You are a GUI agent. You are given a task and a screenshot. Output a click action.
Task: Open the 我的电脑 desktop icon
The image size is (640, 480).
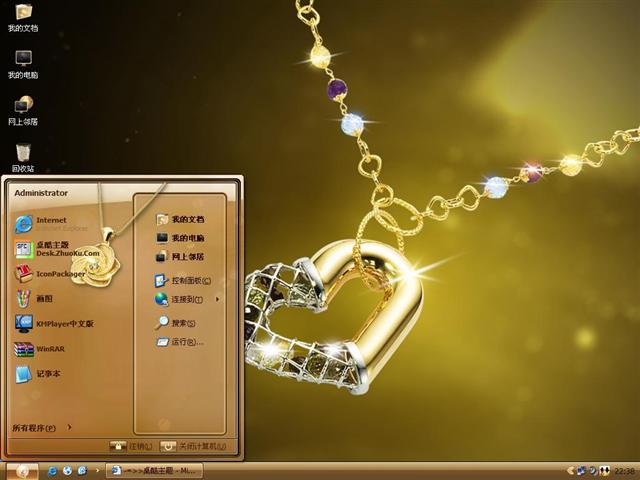(23, 64)
